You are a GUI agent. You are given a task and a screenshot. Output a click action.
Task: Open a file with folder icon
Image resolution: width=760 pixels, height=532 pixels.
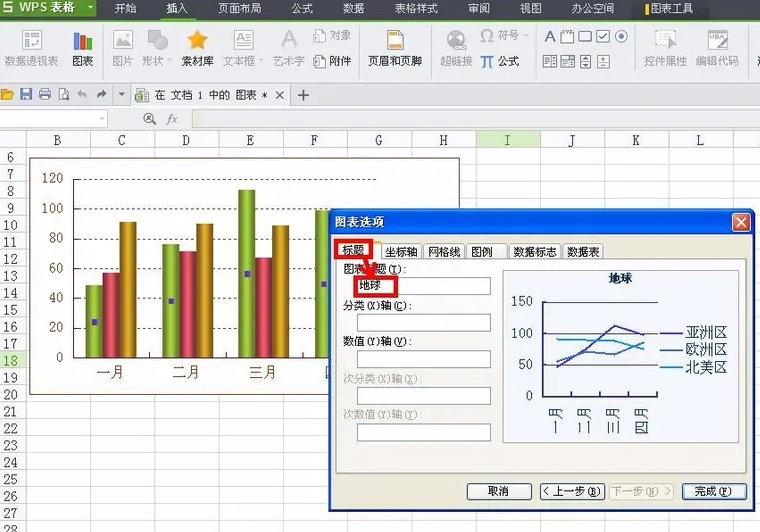pyautogui.click(x=7, y=94)
